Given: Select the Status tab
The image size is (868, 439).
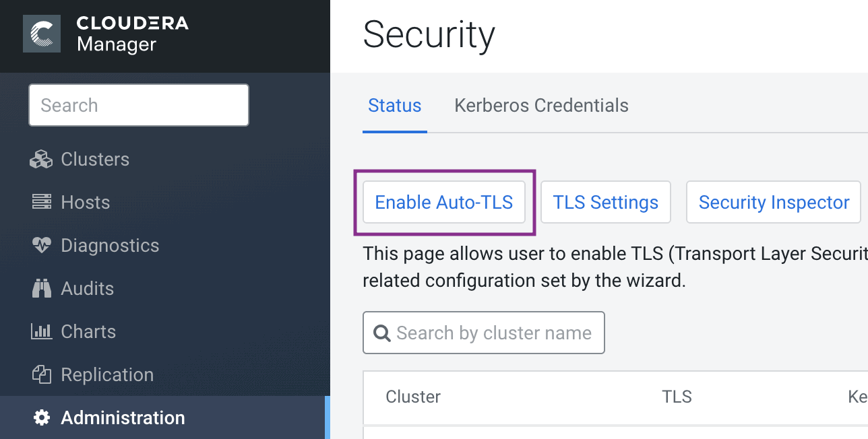Looking at the screenshot, I should (x=394, y=106).
